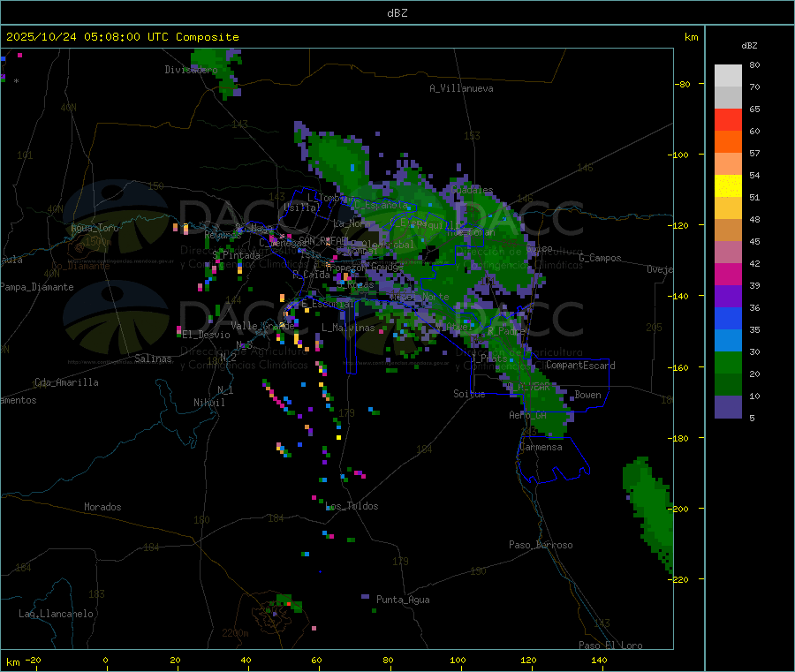Viewport: 795px width, 672px height.
Task: Click the '100' tick on the horizontal axis
Action: (x=458, y=660)
